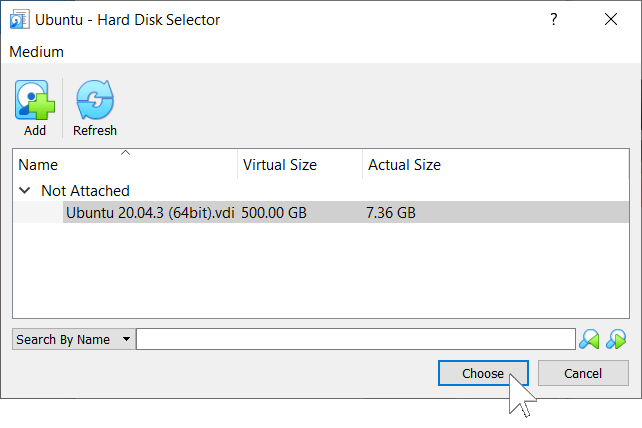Screen dimensions: 642x428
Task: Click the medium search text field
Action: [356, 339]
